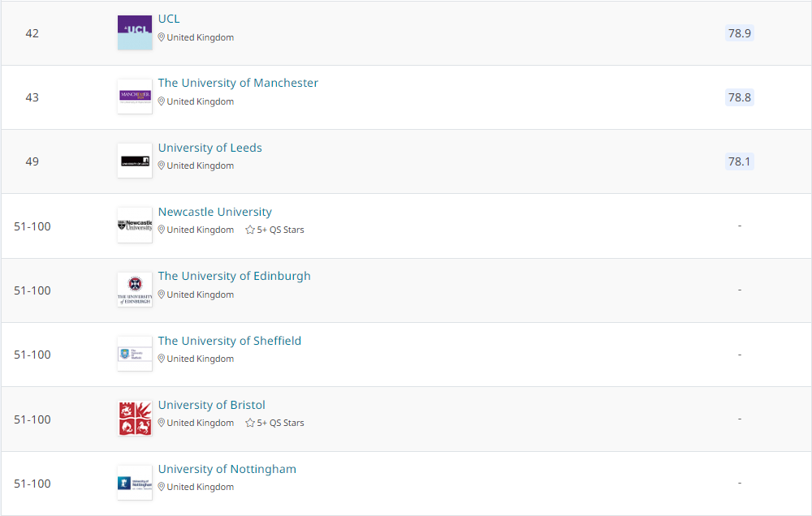Click the University of Edinburgh crest logo
This screenshot has height=516, width=812.
[135, 290]
